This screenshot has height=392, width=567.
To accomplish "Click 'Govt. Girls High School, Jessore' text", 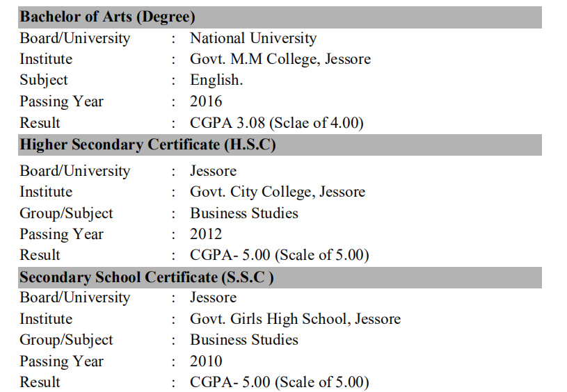I will point(295,319).
